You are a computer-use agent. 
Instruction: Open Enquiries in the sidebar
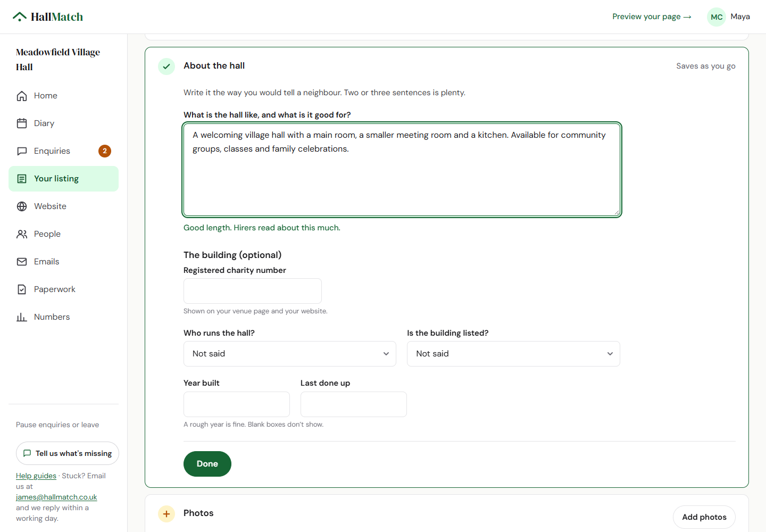pos(63,151)
